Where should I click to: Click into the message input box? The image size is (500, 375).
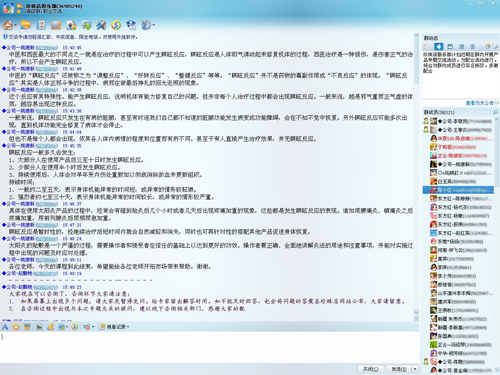point(209,347)
